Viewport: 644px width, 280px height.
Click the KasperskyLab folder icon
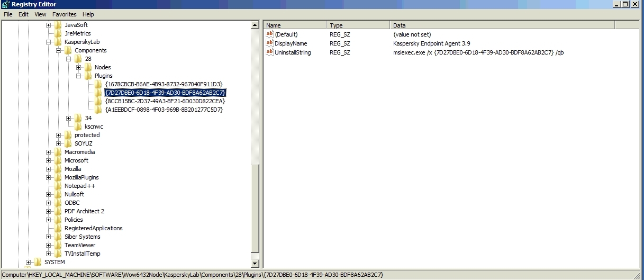pyautogui.click(x=58, y=42)
